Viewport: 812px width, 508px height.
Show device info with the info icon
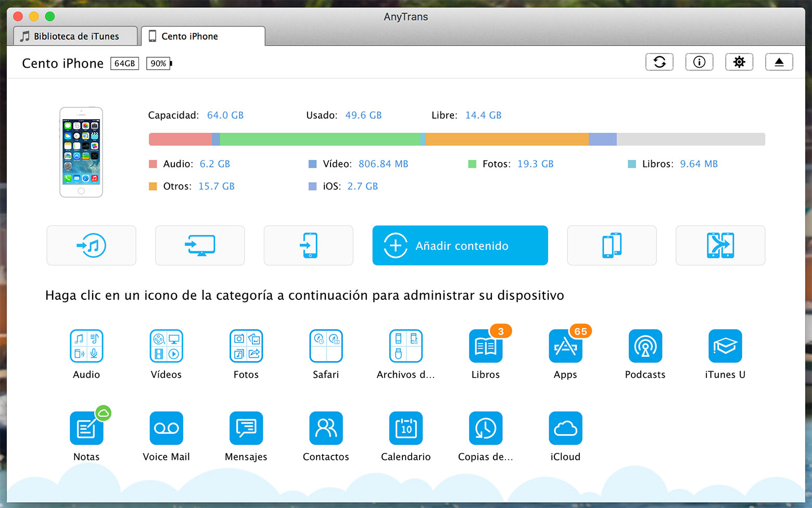click(x=699, y=62)
